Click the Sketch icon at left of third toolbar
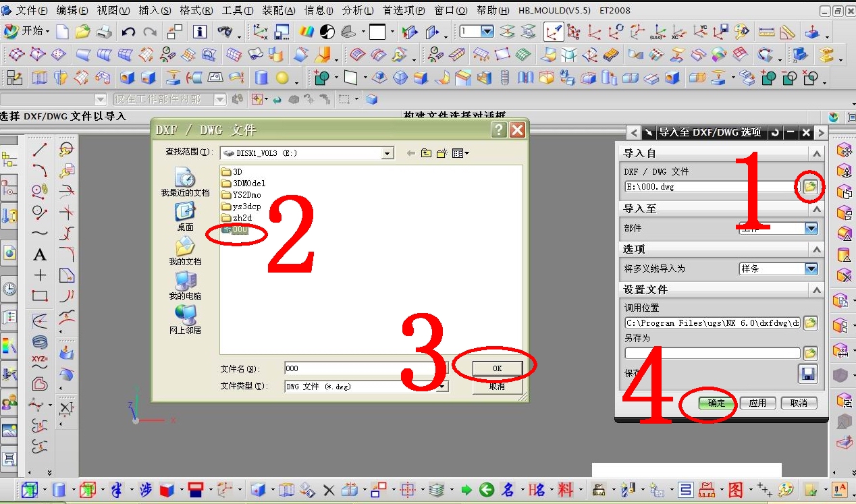 (14, 78)
